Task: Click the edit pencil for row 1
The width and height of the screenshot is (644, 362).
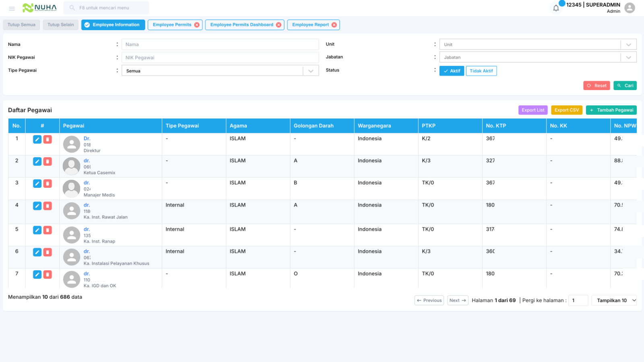Action: pos(37,139)
